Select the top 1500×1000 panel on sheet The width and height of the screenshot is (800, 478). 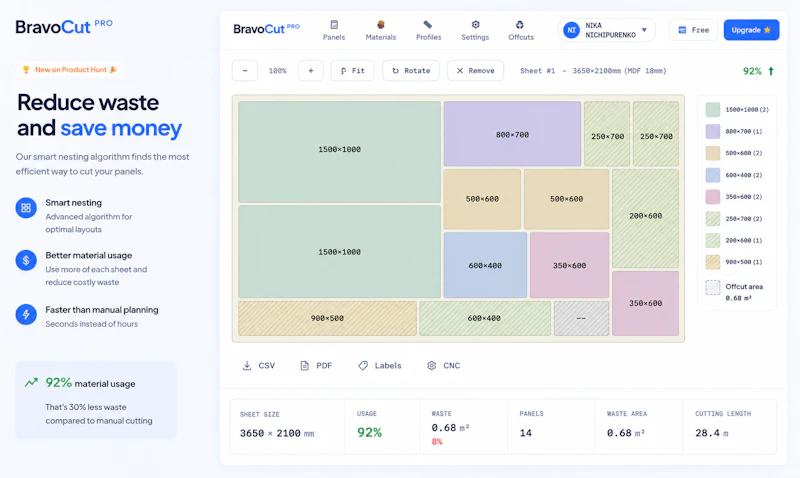339,152
